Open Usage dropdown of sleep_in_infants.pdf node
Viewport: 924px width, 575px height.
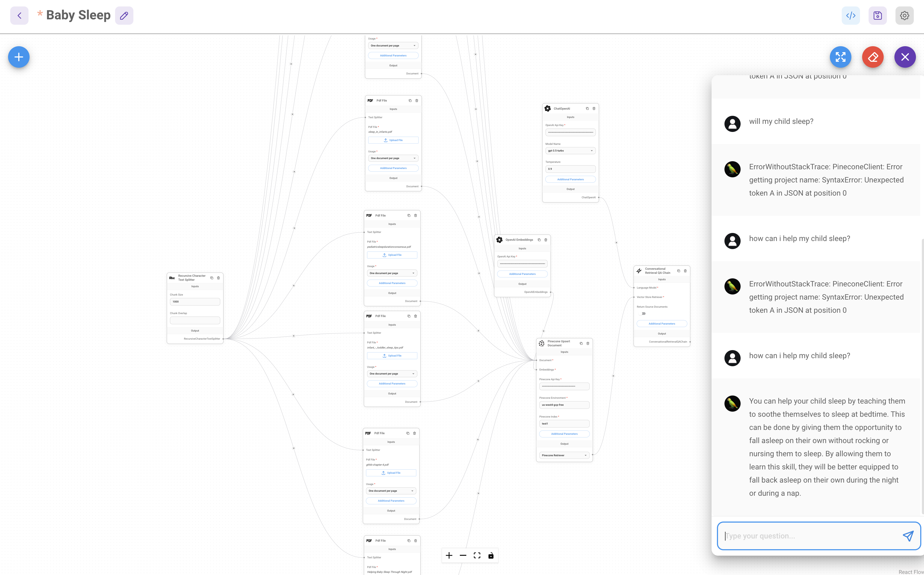[393, 158]
